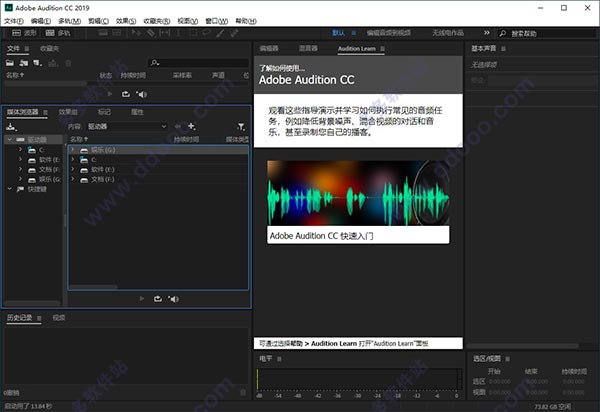Viewport: 600px width, 412px height.
Task: Switch to the 收藏夹 Favorites tab
Action: (50, 49)
